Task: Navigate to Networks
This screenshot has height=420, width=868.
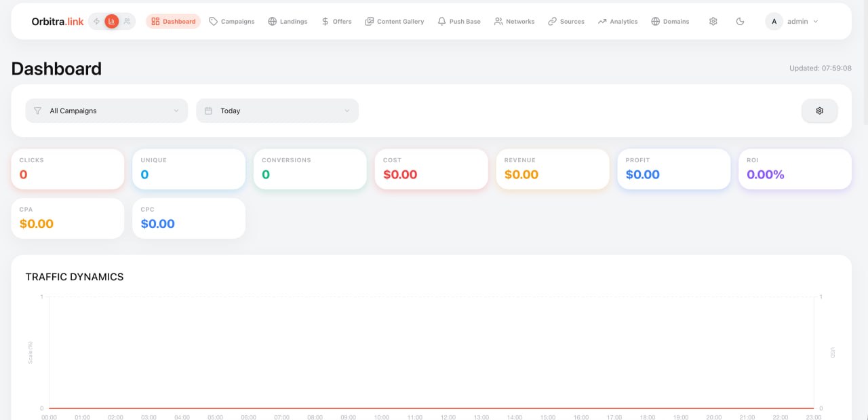Action: point(515,22)
